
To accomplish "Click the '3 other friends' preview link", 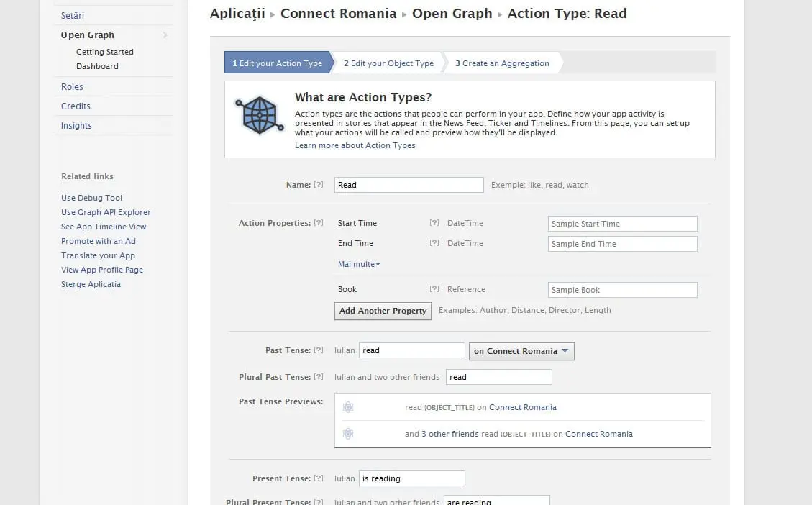I will [450, 434].
